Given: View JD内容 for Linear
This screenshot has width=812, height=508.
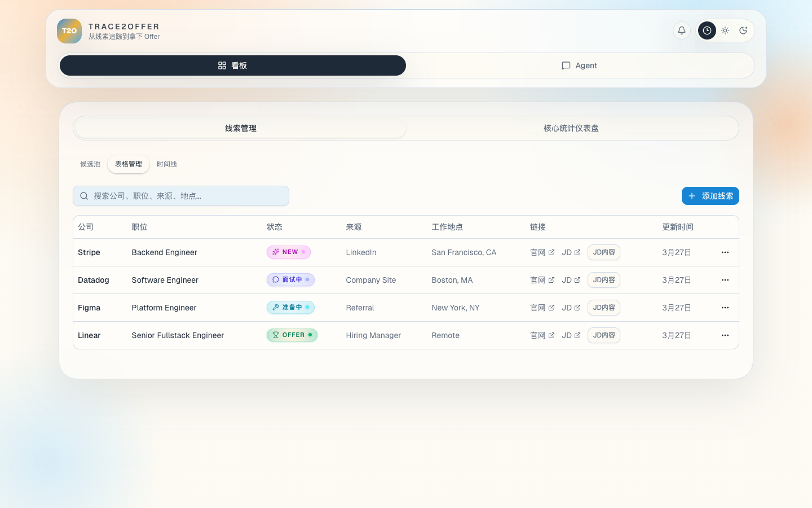Looking at the screenshot, I should click(604, 335).
